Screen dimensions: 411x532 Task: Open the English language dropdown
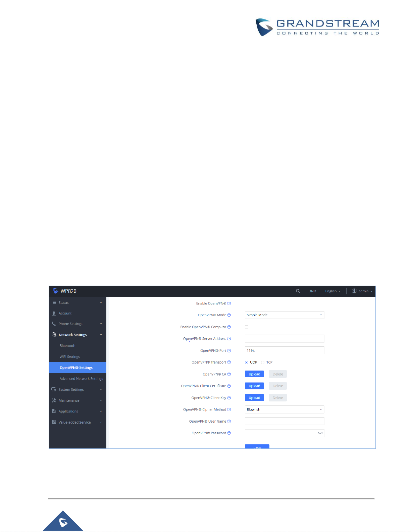click(x=332, y=291)
